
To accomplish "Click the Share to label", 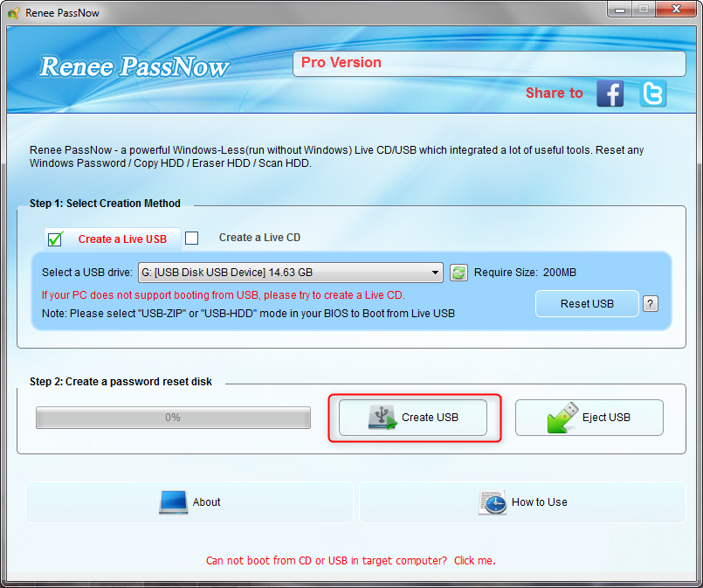I will tap(554, 93).
